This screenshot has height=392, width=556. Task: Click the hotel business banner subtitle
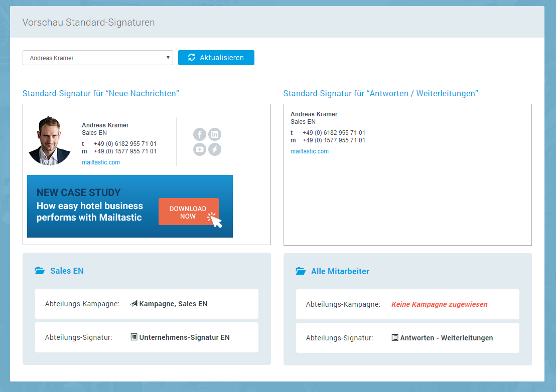[x=90, y=212]
